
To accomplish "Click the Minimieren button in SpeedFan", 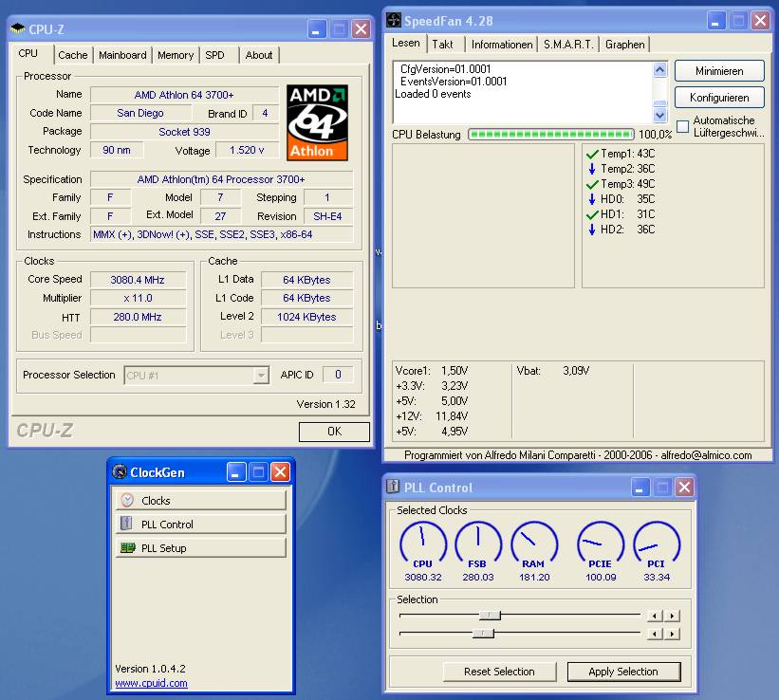I will coord(719,71).
